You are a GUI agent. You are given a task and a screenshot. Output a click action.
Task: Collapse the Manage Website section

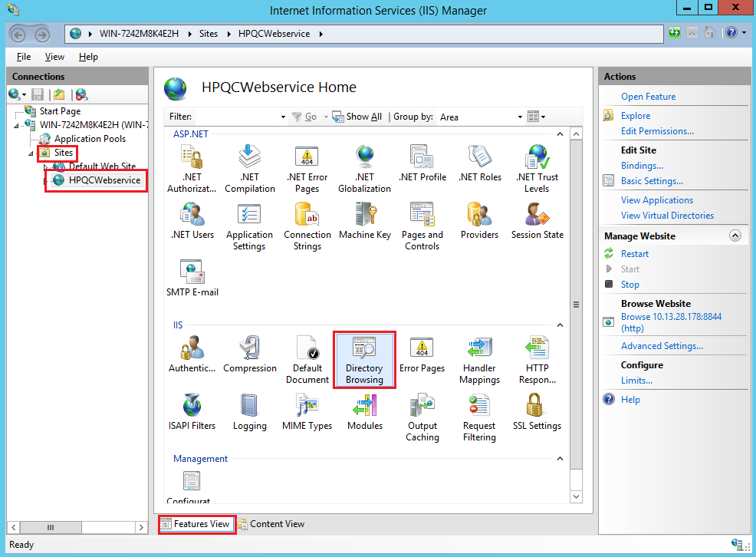coord(735,236)
